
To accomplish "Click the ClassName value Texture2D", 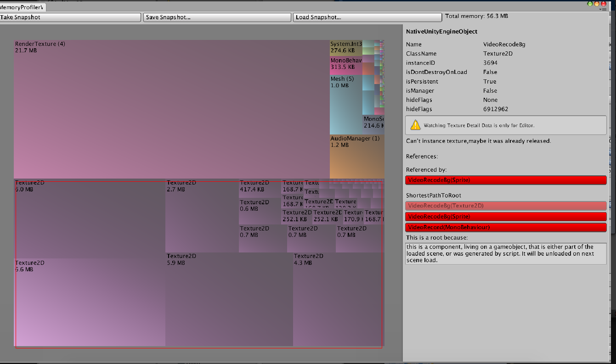I will (497, 54).
